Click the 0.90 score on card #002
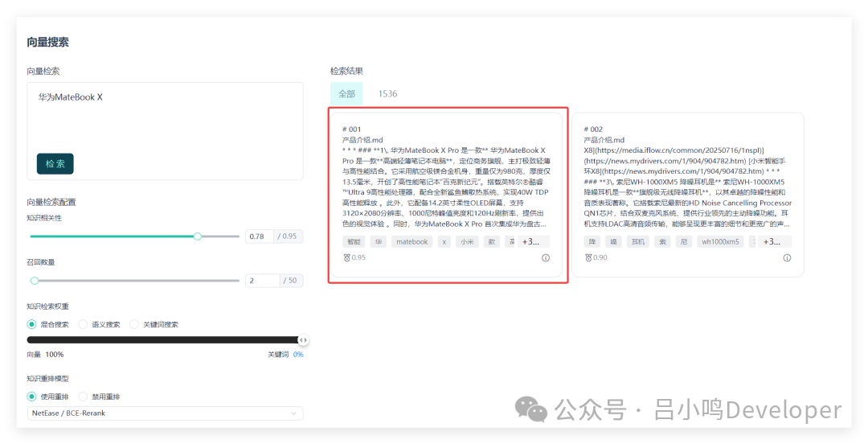The image size is (868, 444). click(600, 257)
